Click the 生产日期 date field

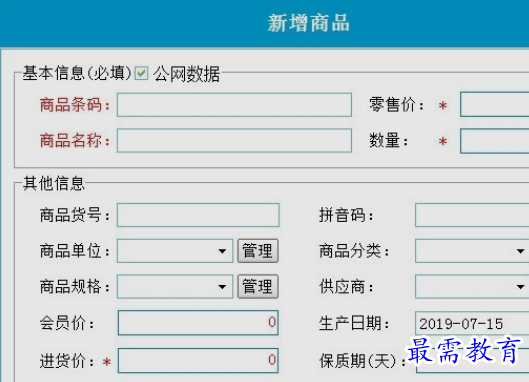(472, 324)
